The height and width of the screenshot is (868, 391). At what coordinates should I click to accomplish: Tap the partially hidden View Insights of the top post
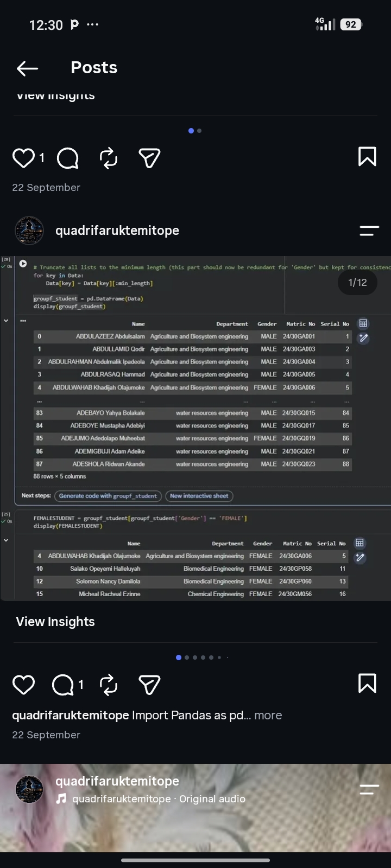(55, 96)
